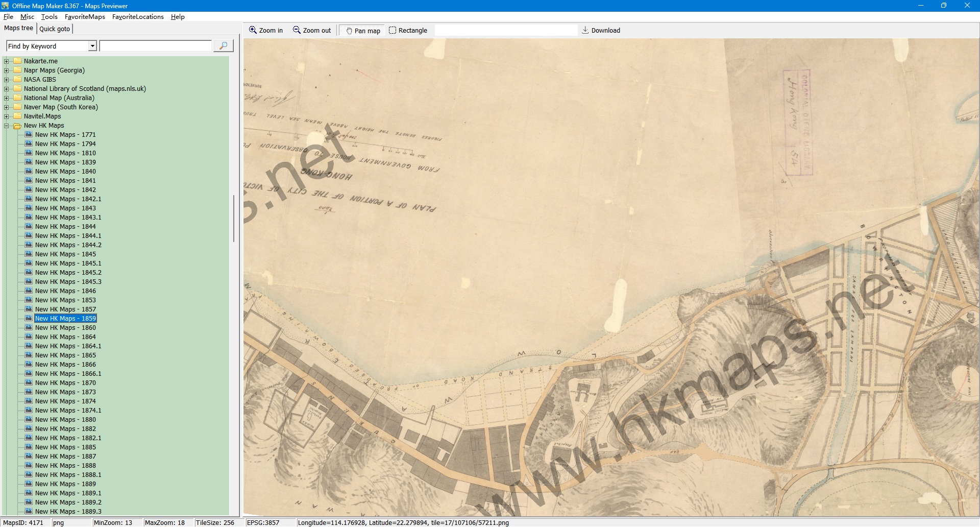Open the Tools menu
Screen dimensions: 980x527
click(49, 17)
